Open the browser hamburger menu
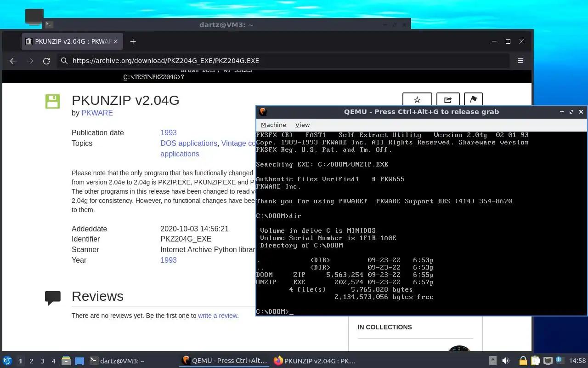Viewport: 588px width, 368px height. pyautogui.click(x=520, y=61)
